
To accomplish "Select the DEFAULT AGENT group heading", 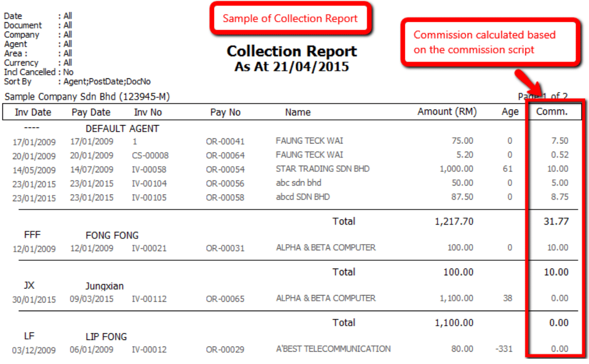I will 122,128.
